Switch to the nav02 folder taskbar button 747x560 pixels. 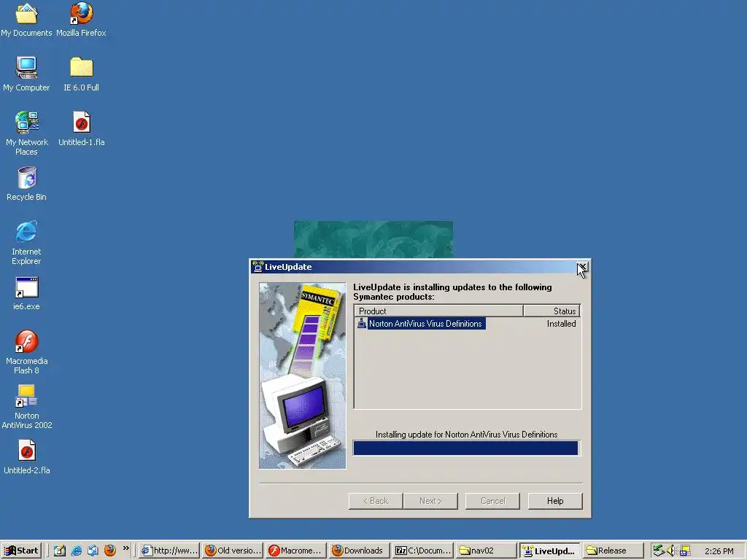coord(487,551)
